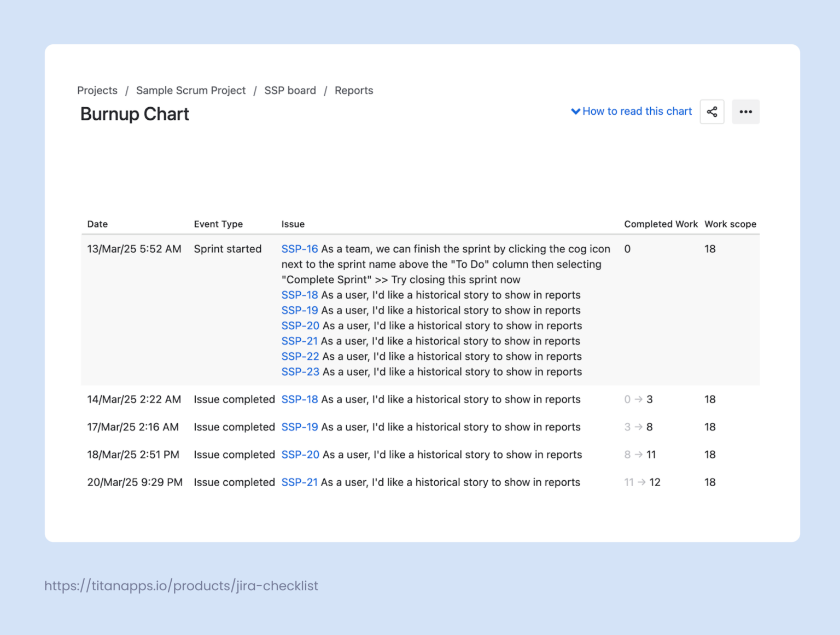Select the date "17/Mar/25 2:16 AM"
This screenshot has width=840, height=635.
click(133, 427)
